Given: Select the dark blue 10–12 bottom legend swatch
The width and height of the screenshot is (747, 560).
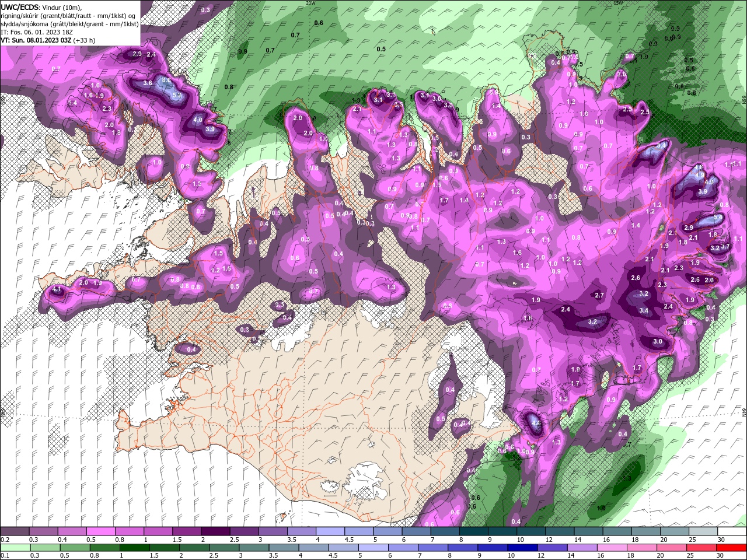Looking at the screenshot, I should 521,547.
